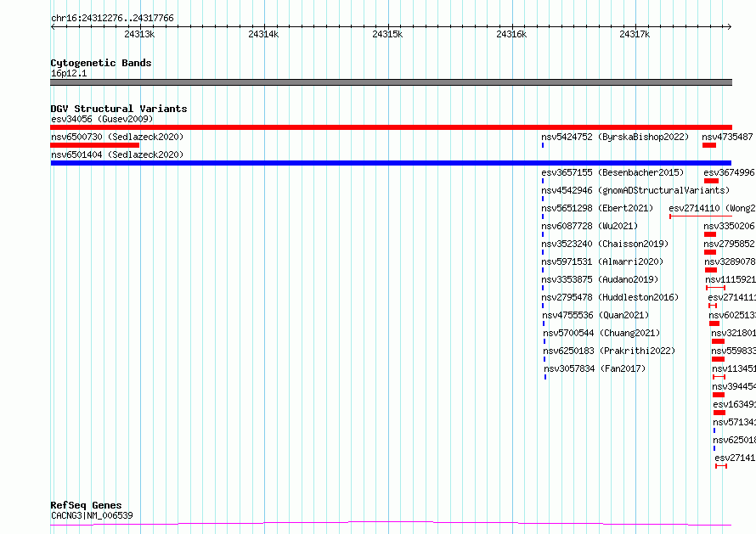Click the 24316k ruler position label

[511, 34]
